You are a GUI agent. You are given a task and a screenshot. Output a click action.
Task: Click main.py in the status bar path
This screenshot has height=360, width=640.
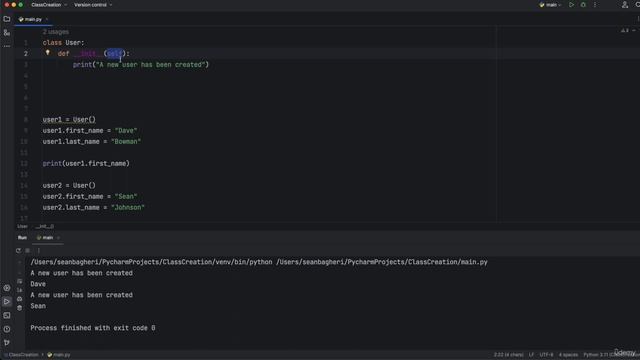tap(59, 355)
